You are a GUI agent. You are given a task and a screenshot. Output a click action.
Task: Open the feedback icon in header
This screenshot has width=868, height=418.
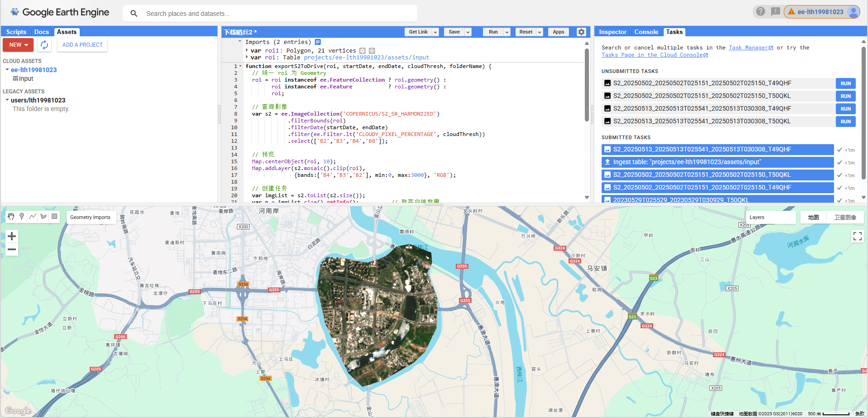click(x=776, y=12)
